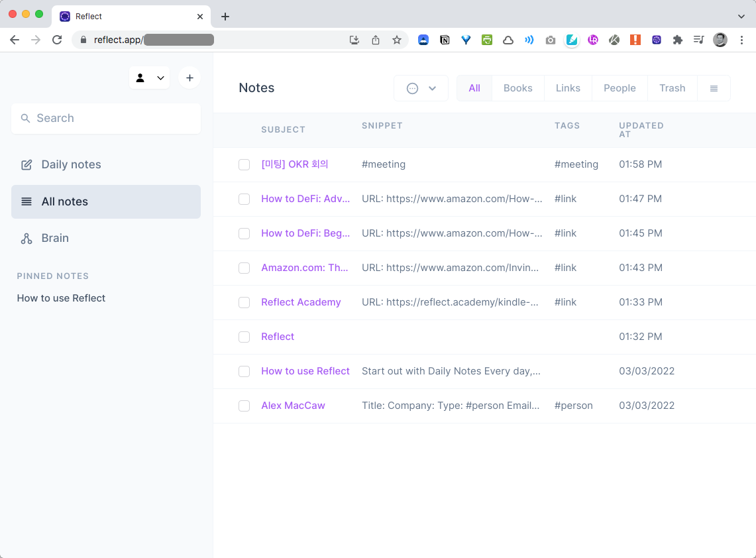Open the Alex MacCaw note

(x=293, y=406)
